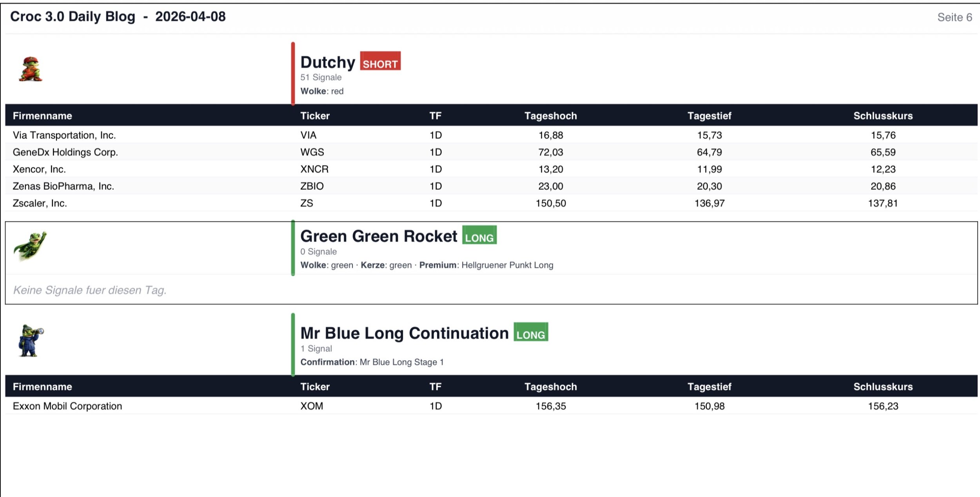Click the Dutchy section title
Viewport: 980px width, 497px height.
click(328, 62)
